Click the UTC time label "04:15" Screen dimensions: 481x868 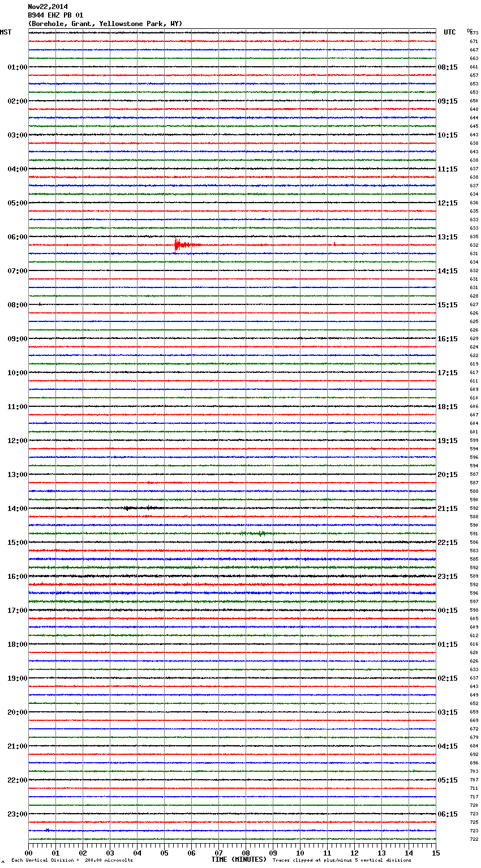(x=448, y=746)
